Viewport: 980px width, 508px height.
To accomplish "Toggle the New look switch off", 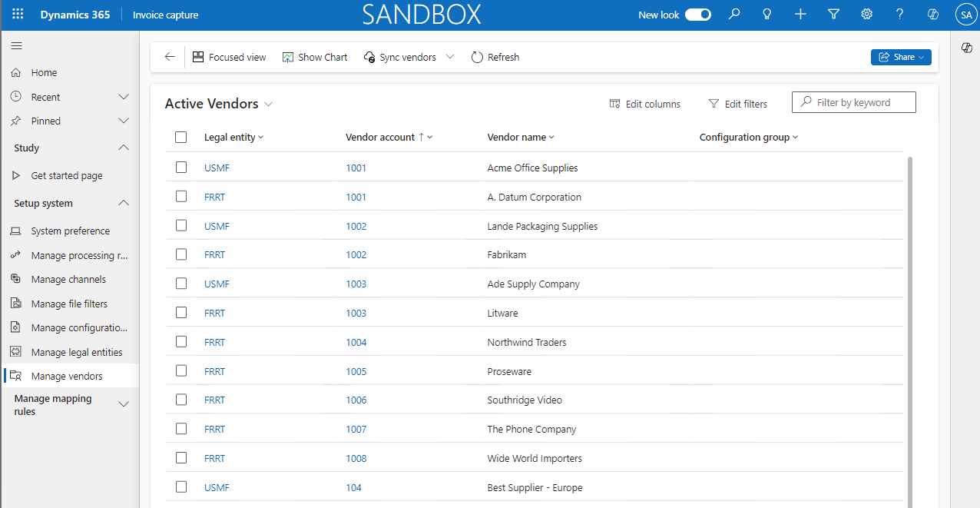I will (x=697, y=14).
